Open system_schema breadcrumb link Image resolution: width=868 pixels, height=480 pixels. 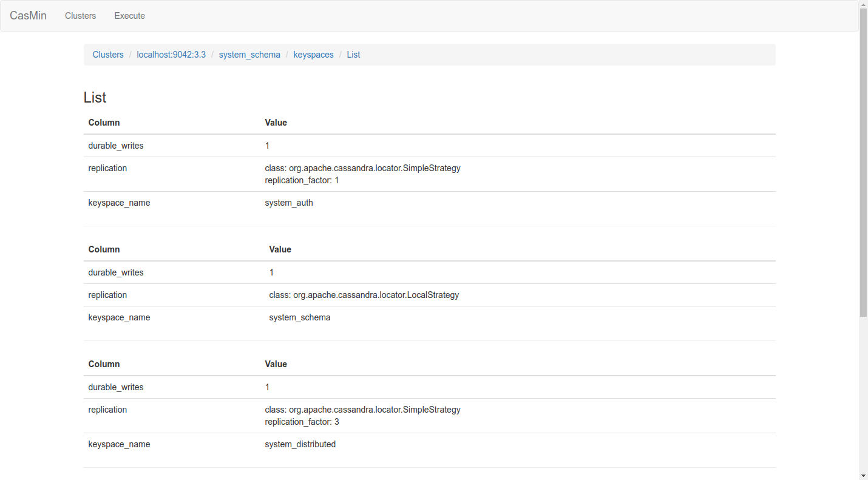249,55
